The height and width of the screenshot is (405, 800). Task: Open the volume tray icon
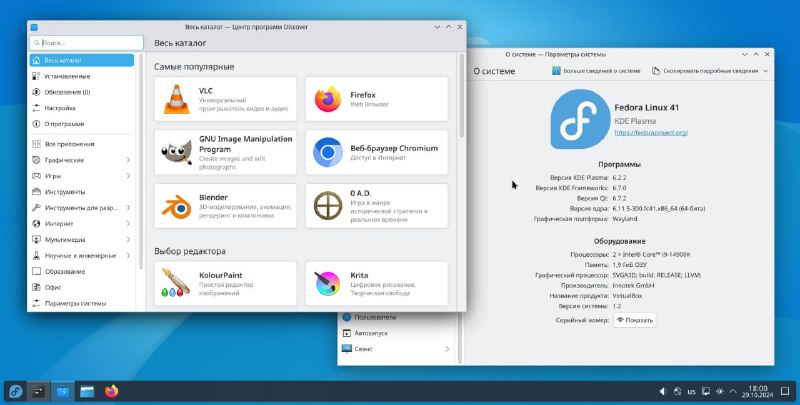(x=663, y=392)
